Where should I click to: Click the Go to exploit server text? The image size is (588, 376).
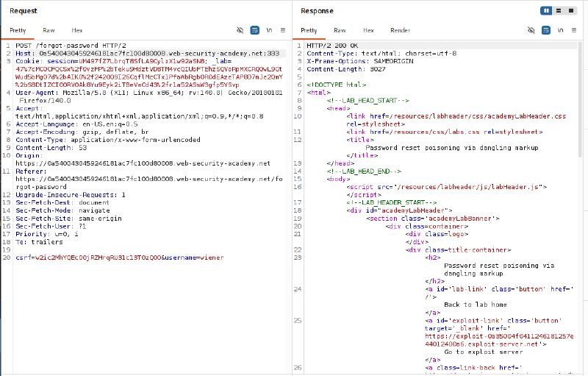[484, 352]
